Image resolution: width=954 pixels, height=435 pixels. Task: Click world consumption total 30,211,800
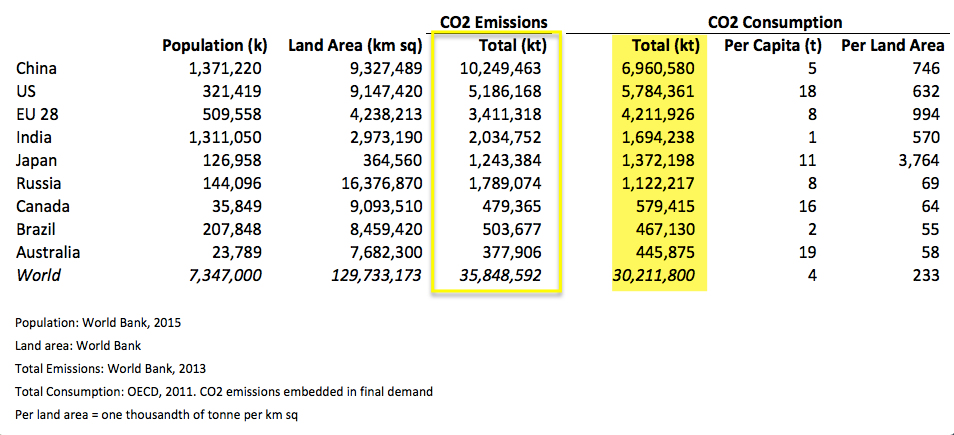click(x=653, y=276)
